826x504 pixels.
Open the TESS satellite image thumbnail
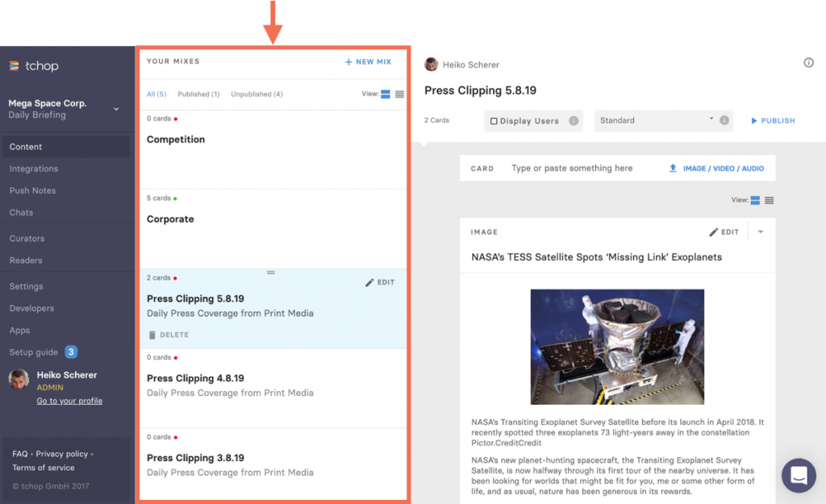617,347
